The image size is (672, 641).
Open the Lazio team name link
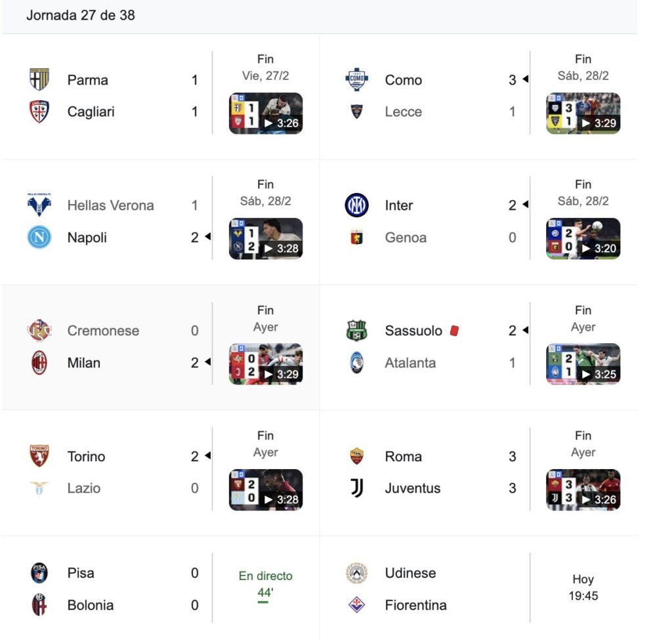pos(84,488)
